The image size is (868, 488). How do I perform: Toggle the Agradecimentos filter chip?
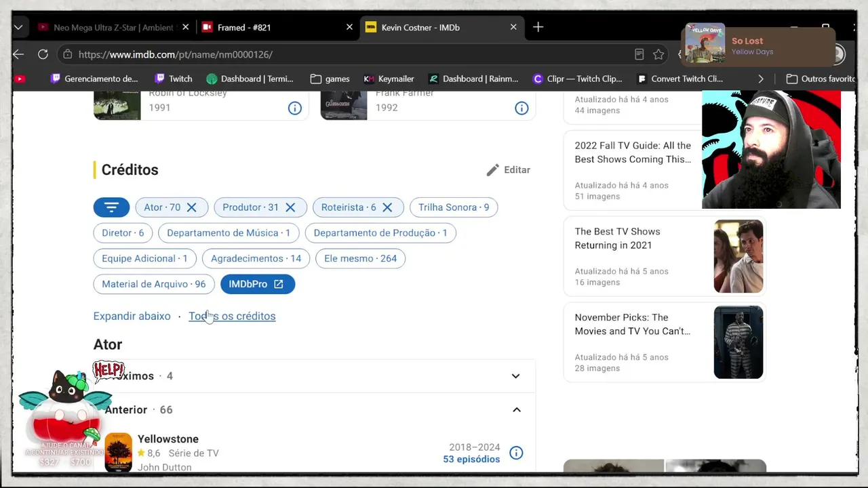pyautogui.click(x=256, y=259)
